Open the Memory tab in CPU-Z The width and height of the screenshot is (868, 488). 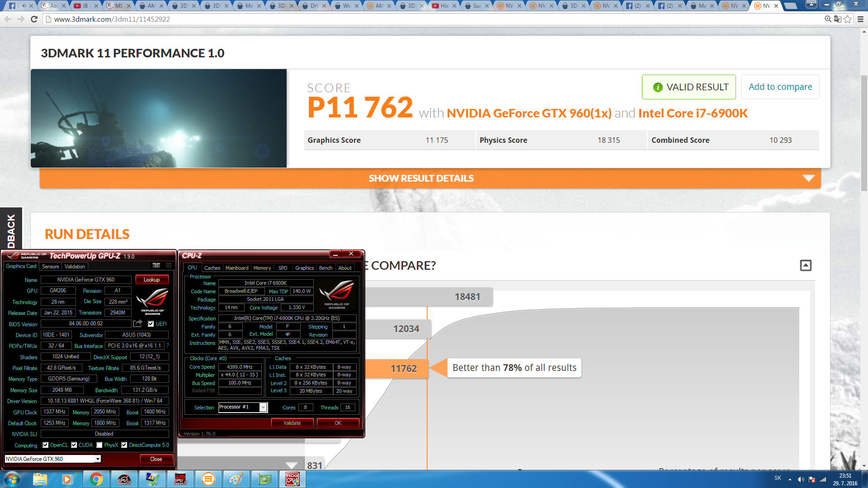point(262,268)
